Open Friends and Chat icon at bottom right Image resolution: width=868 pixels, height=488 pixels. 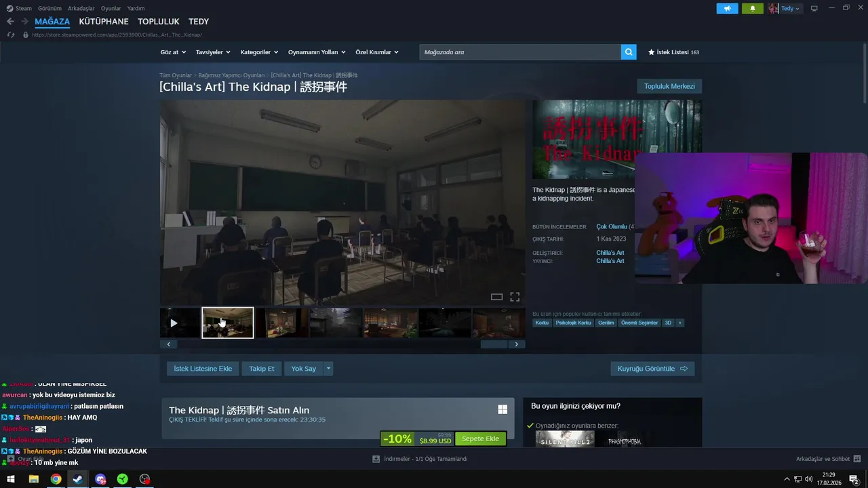coord(857,459)
